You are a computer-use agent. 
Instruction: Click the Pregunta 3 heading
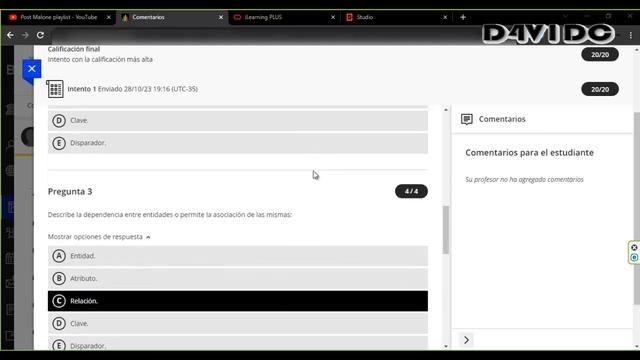[x=70, y=191]
